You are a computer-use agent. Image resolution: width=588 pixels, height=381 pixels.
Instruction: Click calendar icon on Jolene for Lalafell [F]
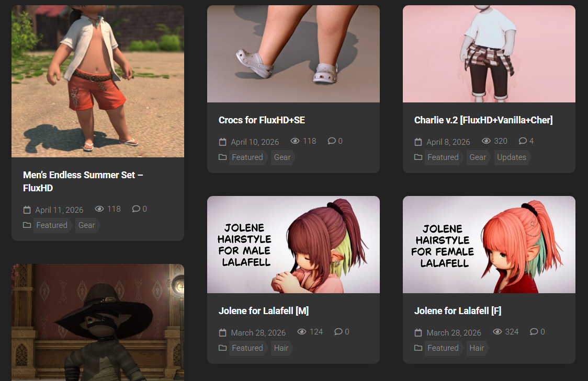418,333
